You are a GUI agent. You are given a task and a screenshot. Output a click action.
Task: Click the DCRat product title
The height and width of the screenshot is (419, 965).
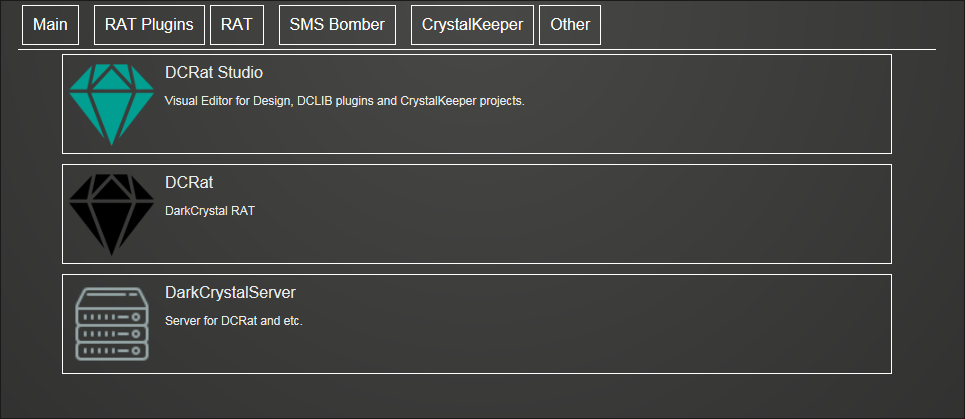[x=189, y=183]
